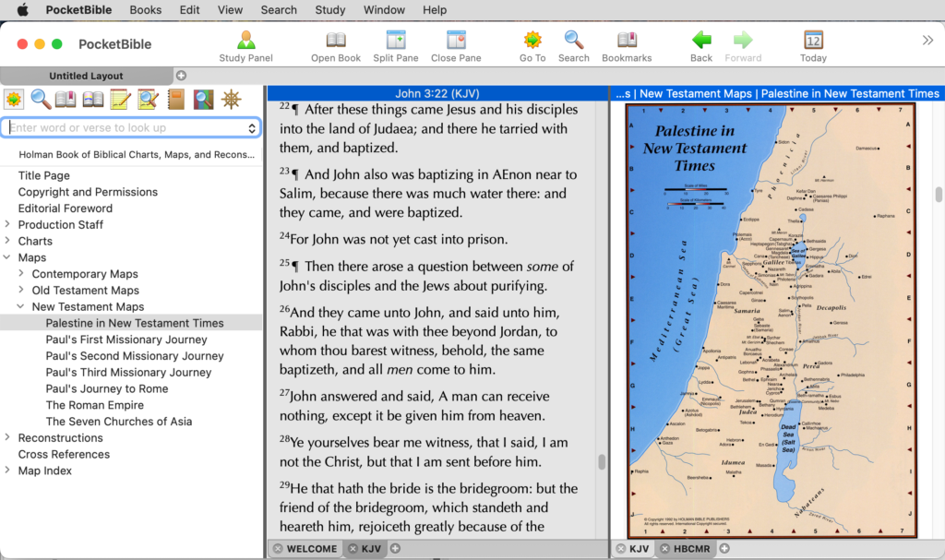This screenshot has height=560, width=945.
Task: Open the Study menu
Action: coord(330,9)
